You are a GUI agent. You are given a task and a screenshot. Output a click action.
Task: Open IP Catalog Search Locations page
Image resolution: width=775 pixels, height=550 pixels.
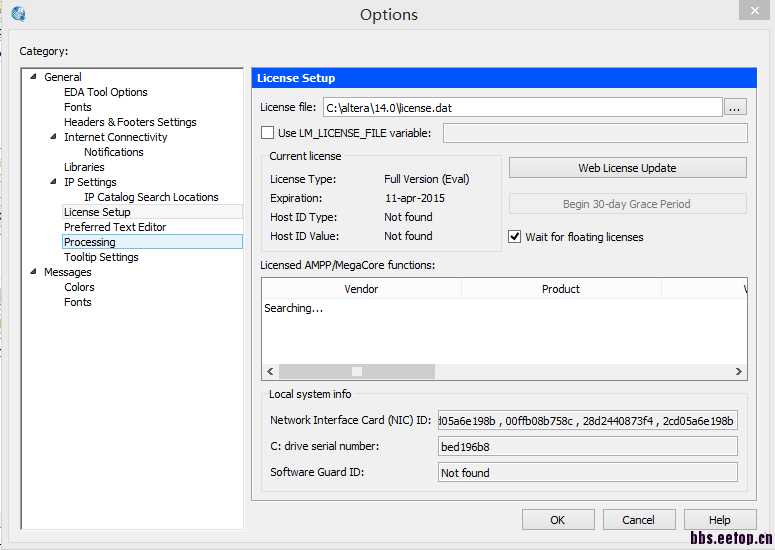[151, 197]
